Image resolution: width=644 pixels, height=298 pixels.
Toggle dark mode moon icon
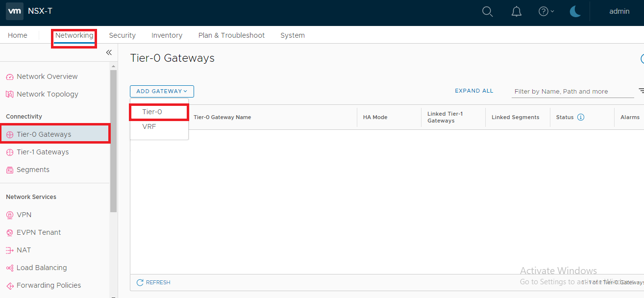coord(575,11)
